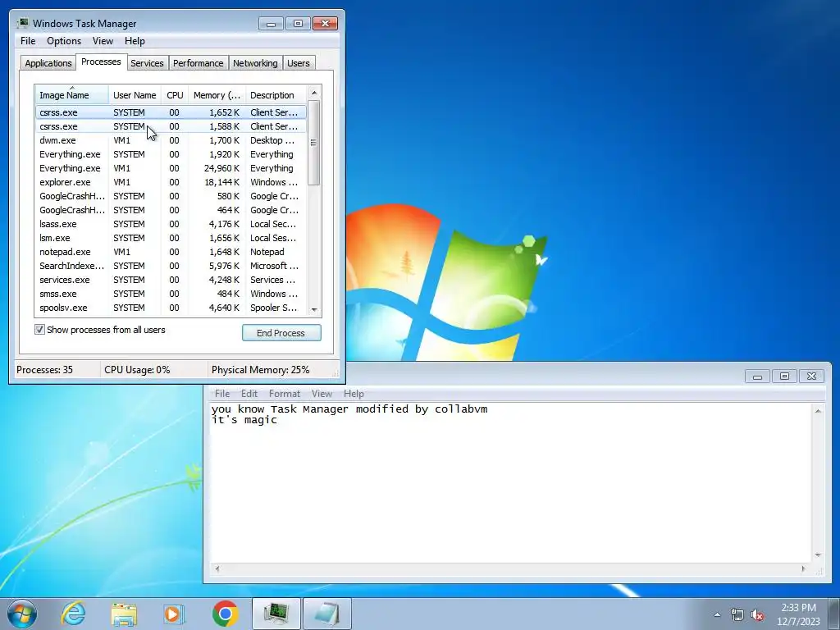Click the Task Manager title bar icon

pyautogui.click(x=22, y=23)
